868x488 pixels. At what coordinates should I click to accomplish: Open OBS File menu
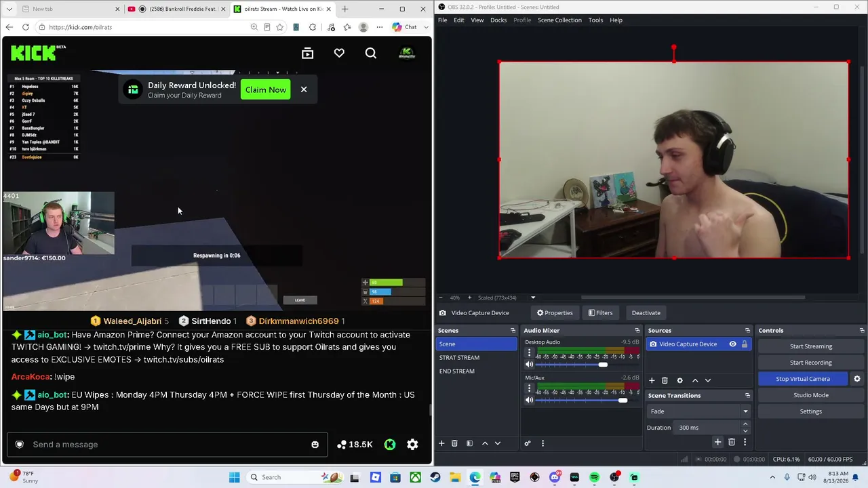coord(442,20)
